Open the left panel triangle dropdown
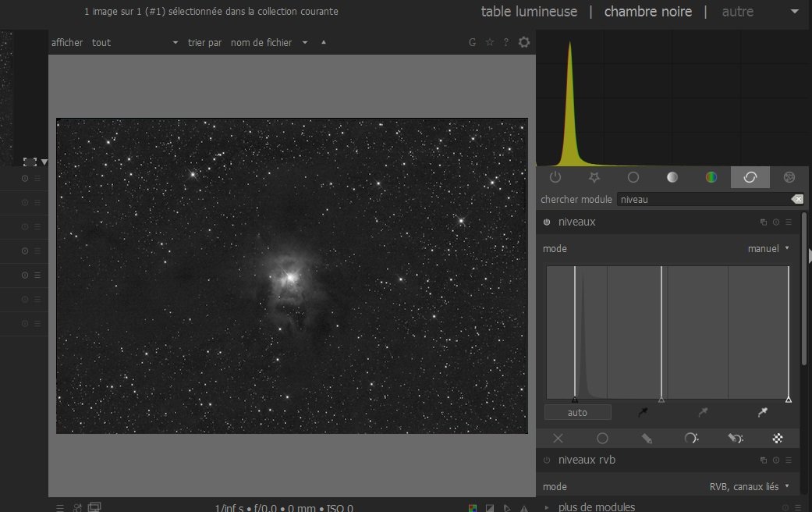The height and width of the screenshot is (512, 812). point(44,162)
